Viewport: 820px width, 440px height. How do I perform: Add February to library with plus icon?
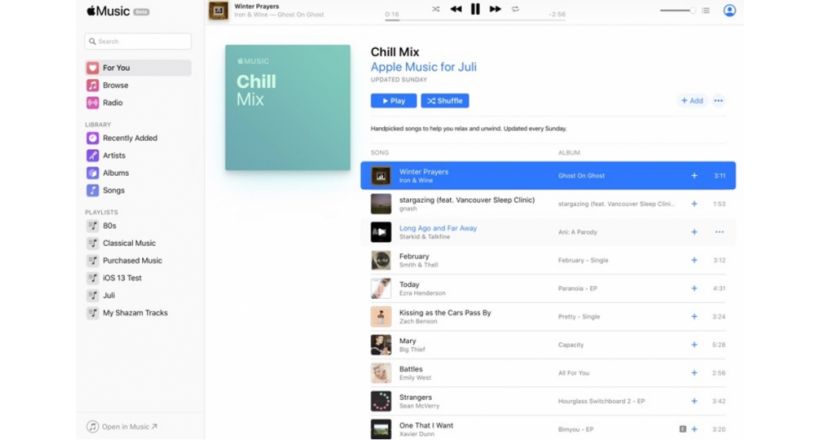pos(694,260)
